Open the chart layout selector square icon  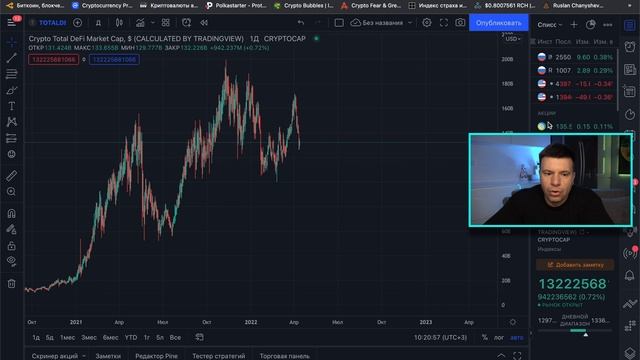pos(339,23)
